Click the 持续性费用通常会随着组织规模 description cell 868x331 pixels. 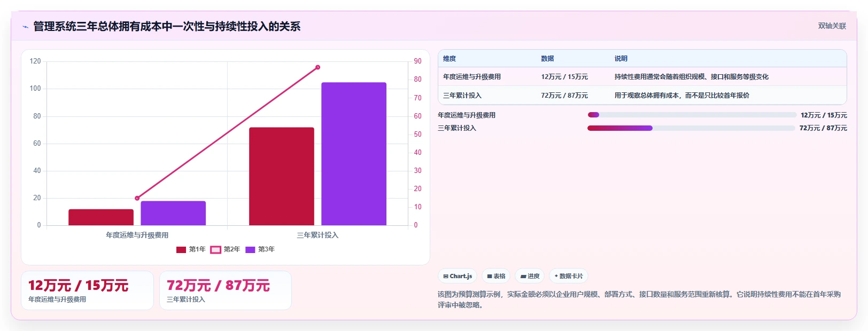[692, 77]
